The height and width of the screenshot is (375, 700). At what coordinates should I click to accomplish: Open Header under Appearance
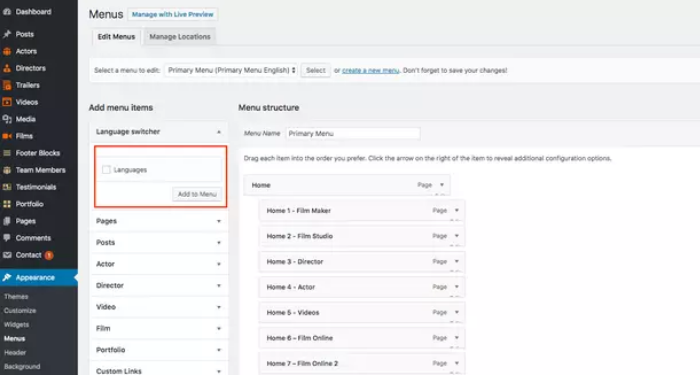[15, 353]
